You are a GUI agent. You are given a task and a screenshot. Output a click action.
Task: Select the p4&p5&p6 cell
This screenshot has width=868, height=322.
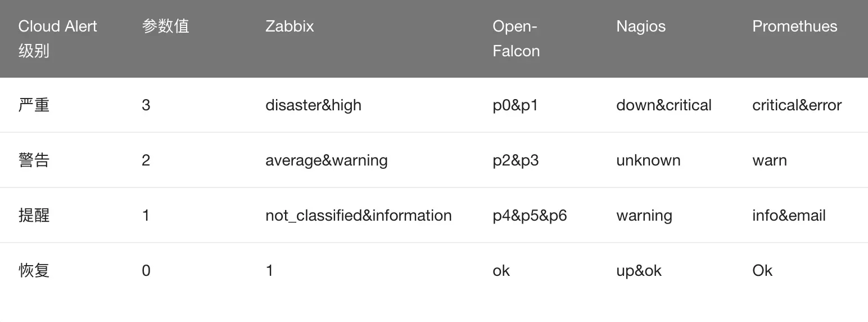pos(530,216)
